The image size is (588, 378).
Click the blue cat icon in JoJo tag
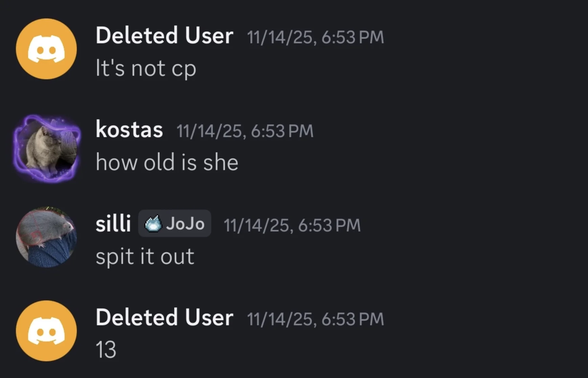[153, 224]
